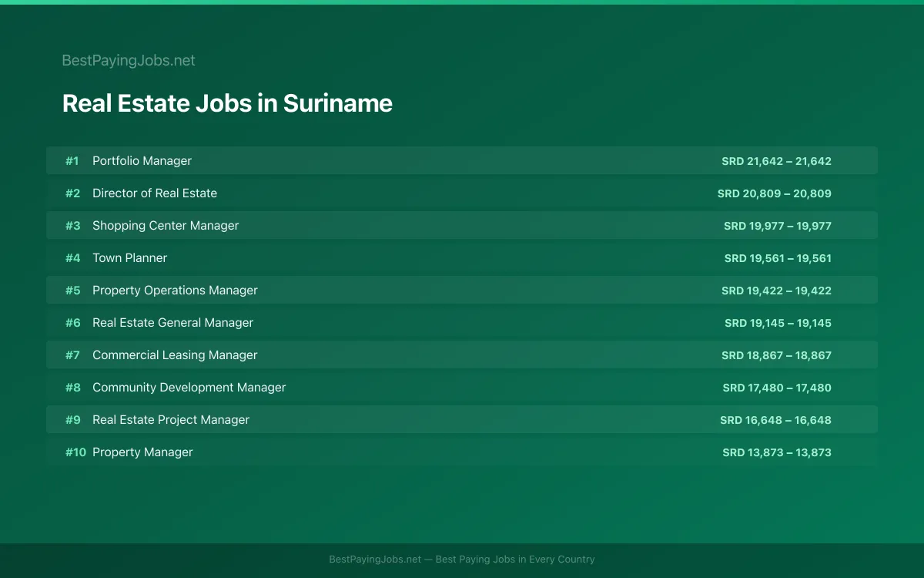Click salary SRD 19,561 – 19,561

pyautogui.click(x=778, y=258)
